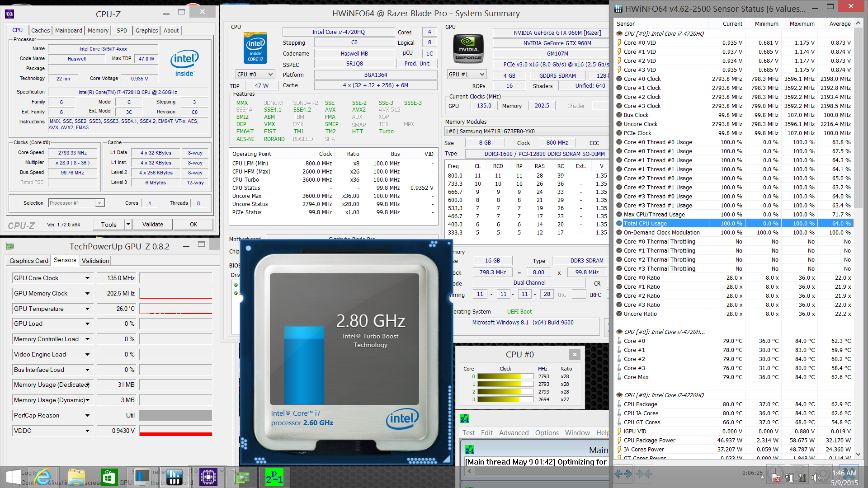The height and width of the screenshot is (488, 868).
Task: Open the GPU #1 selector dropdown
Action: (467, 74)
